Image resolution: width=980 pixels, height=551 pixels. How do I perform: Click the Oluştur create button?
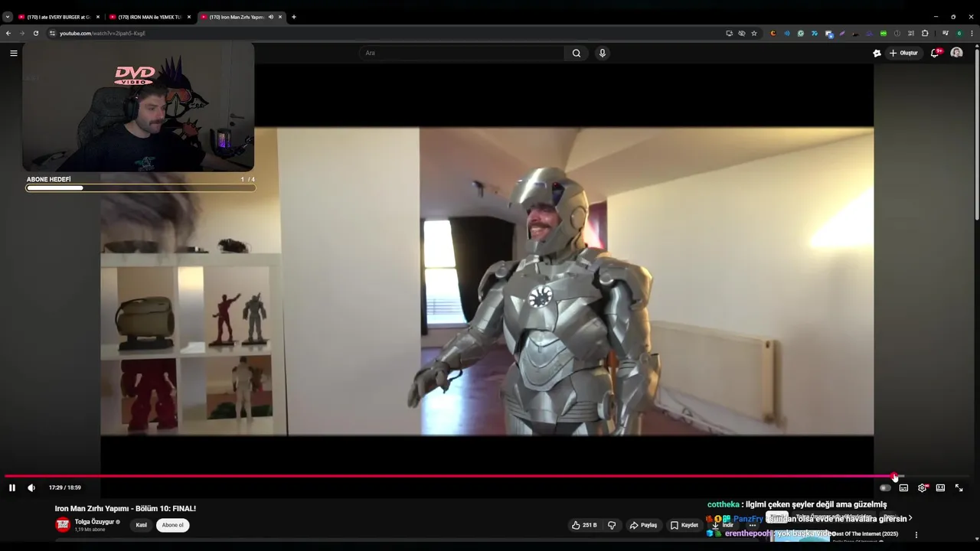tap(903, 53)
